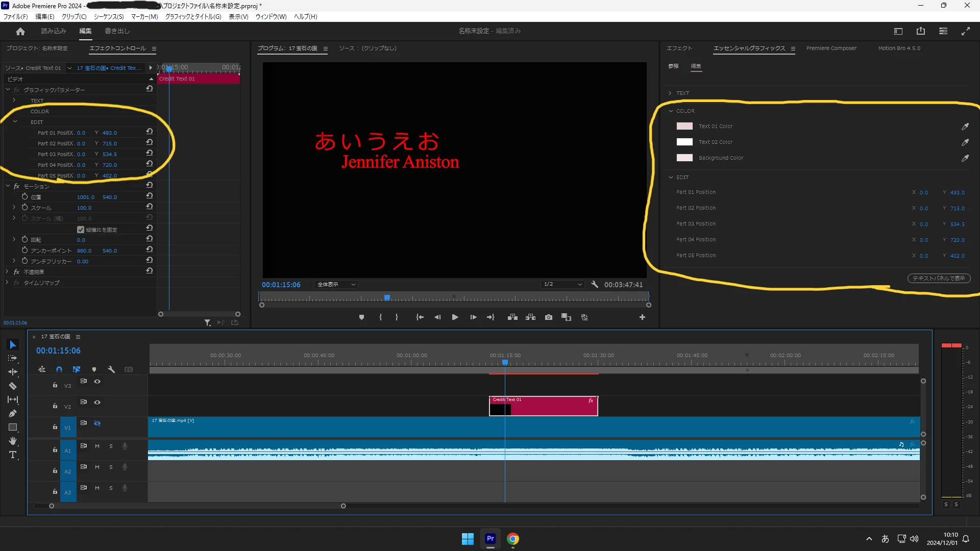Select the Pen tool
980x551 pixels.
point(13,414)
